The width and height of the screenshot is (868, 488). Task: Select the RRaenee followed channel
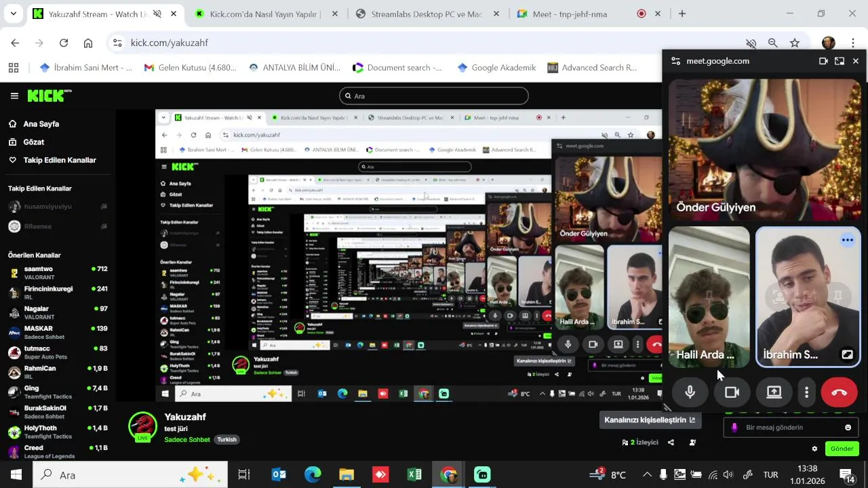(58, 226)
